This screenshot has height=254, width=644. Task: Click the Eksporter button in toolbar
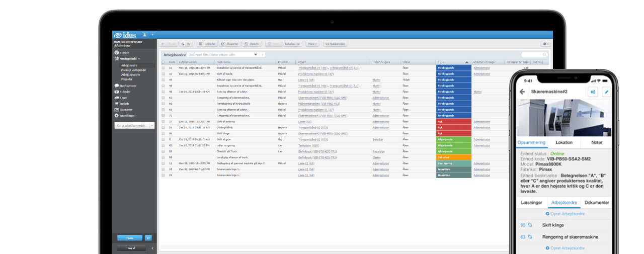click(x=230, y=44)
